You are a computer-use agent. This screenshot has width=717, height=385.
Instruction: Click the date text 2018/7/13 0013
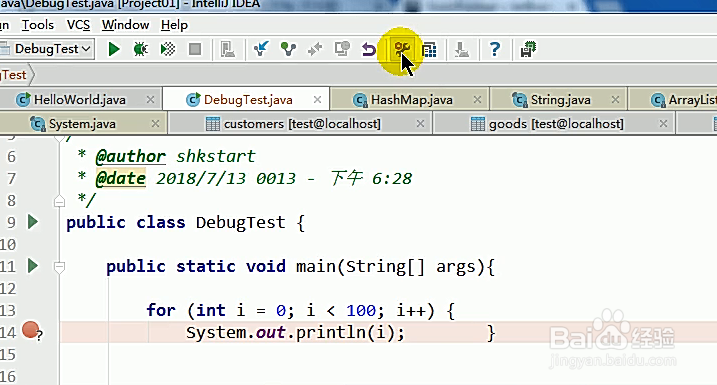tap(226, 178)
